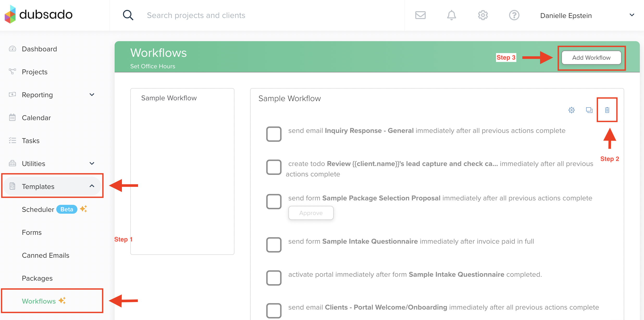Collapse the Templates section
Viewport: 644px width, 320px height.
(x=92, y=186)
